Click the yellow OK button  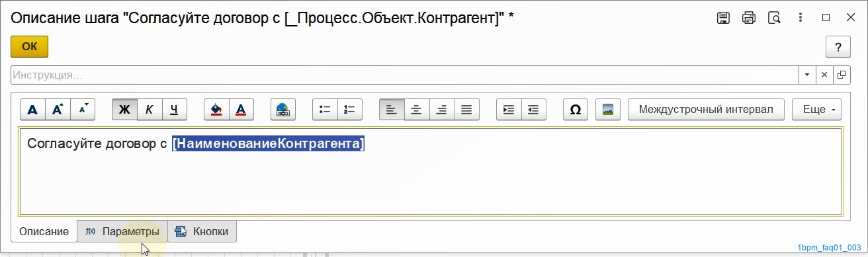coord(29,47)
